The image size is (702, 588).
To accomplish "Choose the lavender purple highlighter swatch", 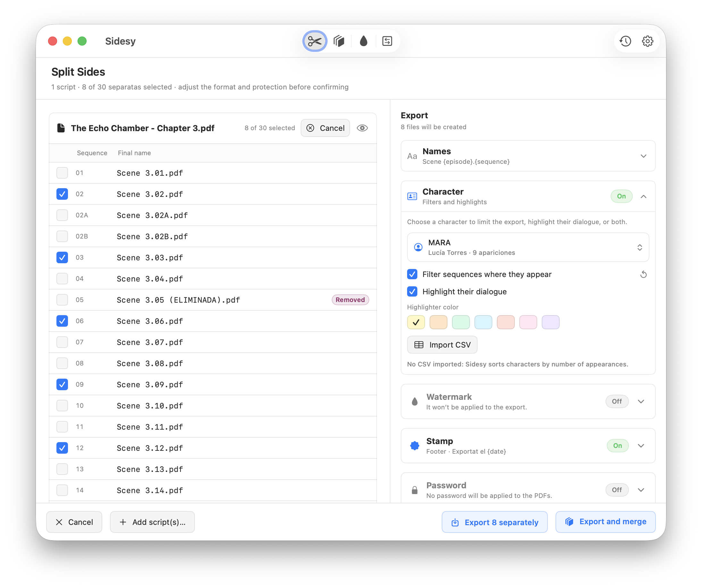I will 550,322.
